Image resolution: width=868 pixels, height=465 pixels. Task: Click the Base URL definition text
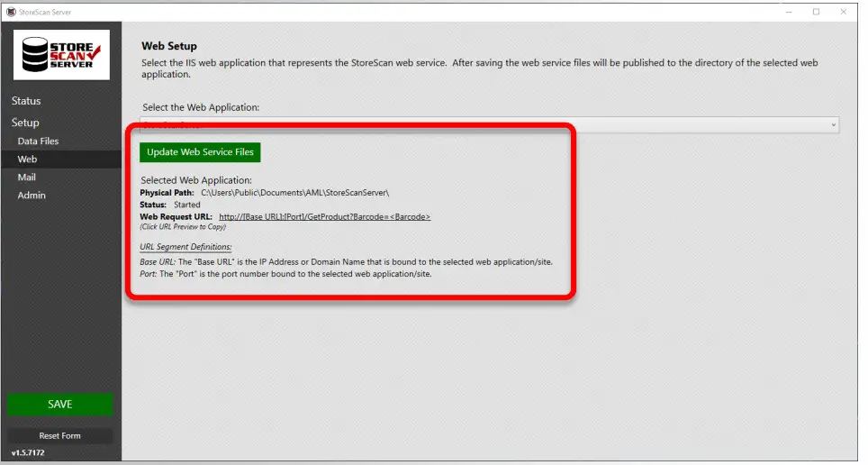tap(346, 261)
